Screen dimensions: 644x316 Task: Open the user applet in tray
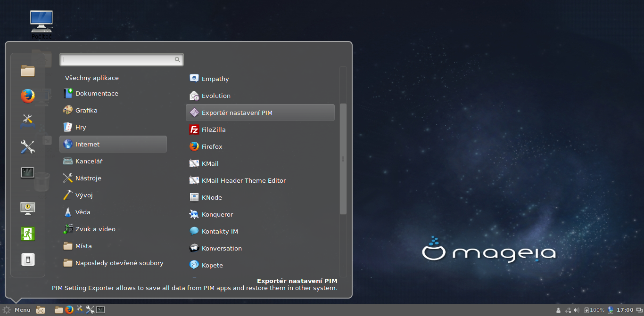pos(559,310)
